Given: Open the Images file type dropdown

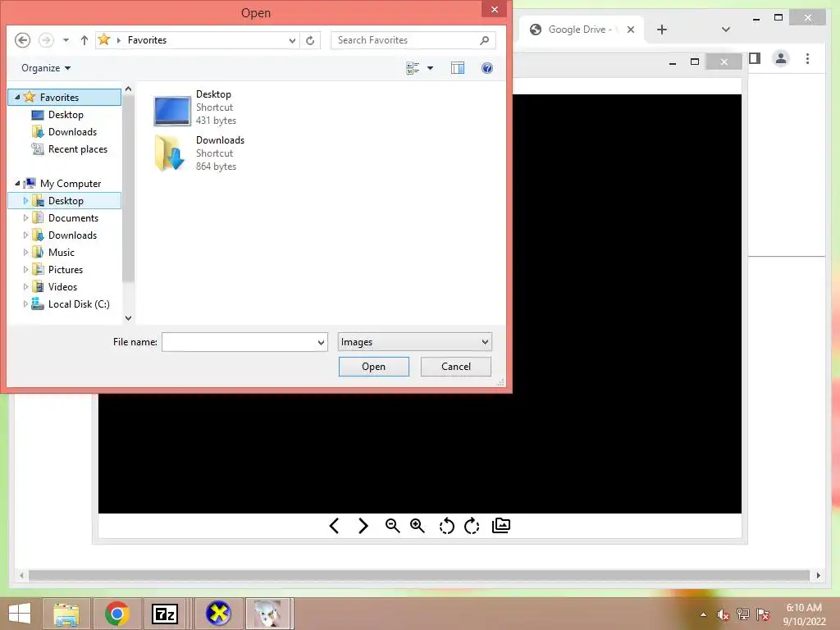Looking at the screenshot, I should pos(414,342).
